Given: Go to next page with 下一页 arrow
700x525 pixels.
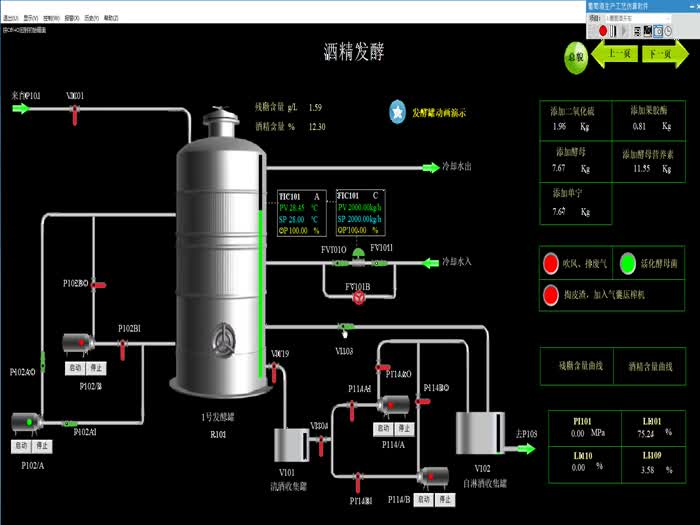Looking at the screenshot, I should pyautogui.click(x=659, y=54).
